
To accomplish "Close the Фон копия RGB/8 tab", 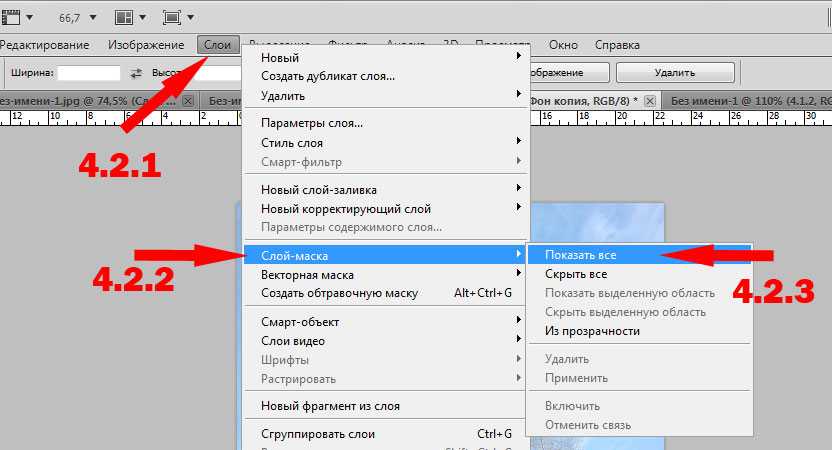I will click(650, 100).
